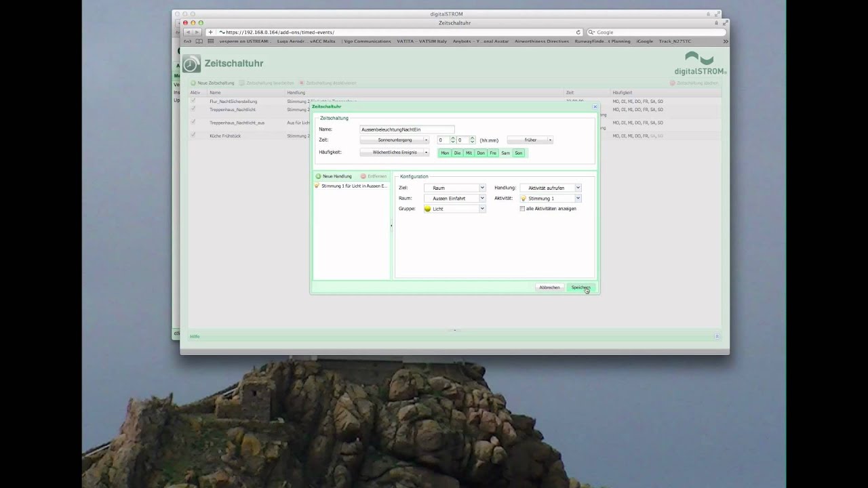Check the alle Aktivitäten anzeigen checkbox
The width and height of the screenshot is (868, 488).
tap(522, 209)
